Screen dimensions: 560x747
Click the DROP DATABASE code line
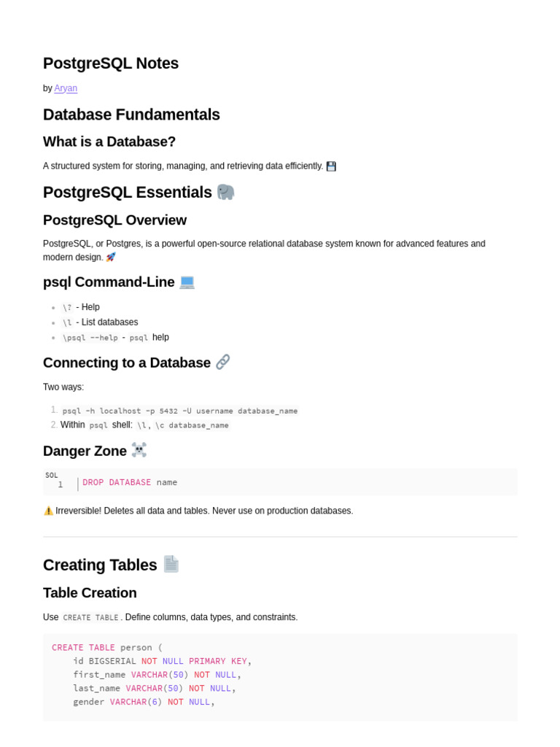(130, 482)
